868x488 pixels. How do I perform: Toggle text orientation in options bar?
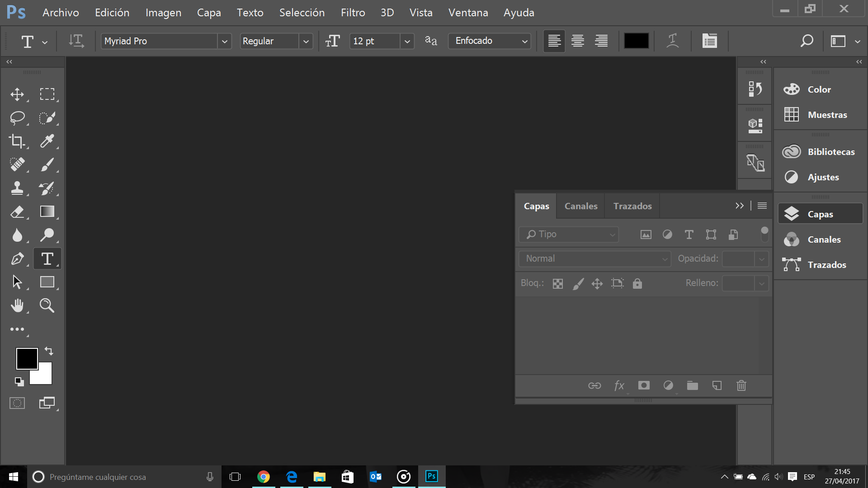[x=76, y=41]
